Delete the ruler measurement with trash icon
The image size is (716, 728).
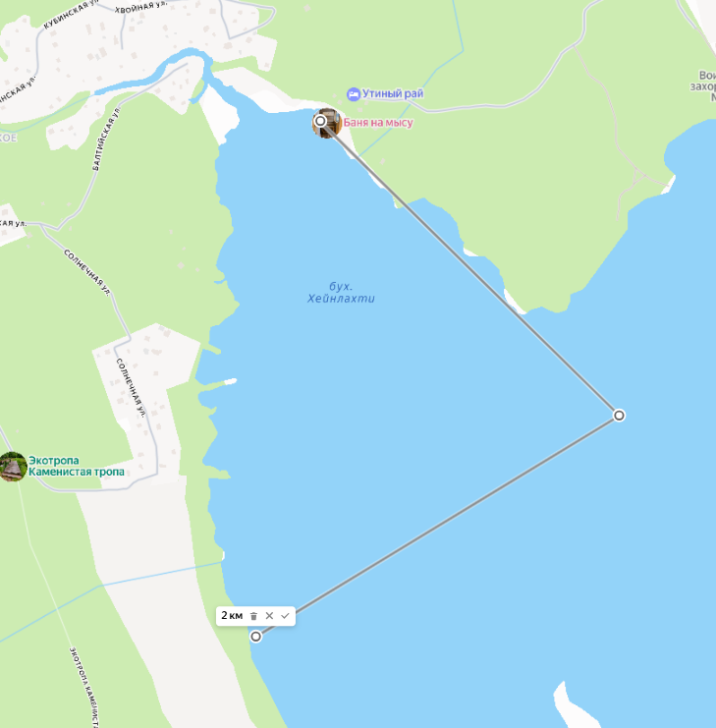pos(253,616)
